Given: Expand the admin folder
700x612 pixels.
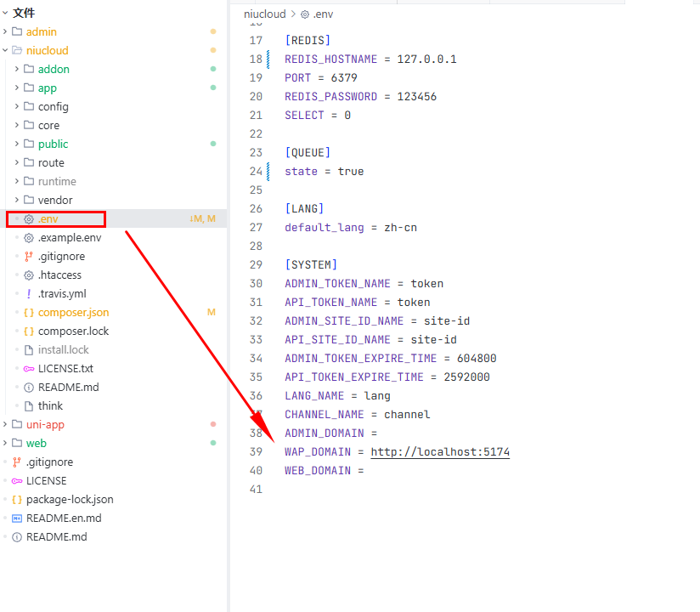Looking at the screenshot, I should coord(6,32).
